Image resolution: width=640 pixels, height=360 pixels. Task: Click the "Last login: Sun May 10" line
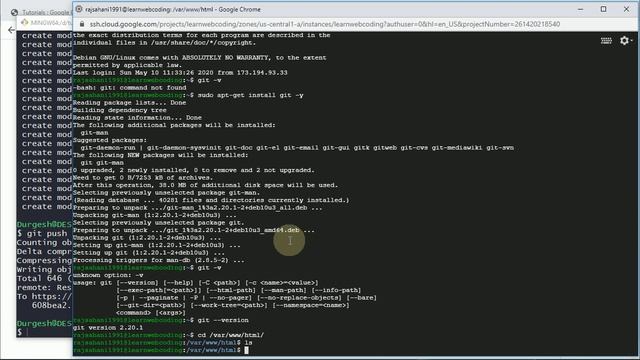(180, 73)
